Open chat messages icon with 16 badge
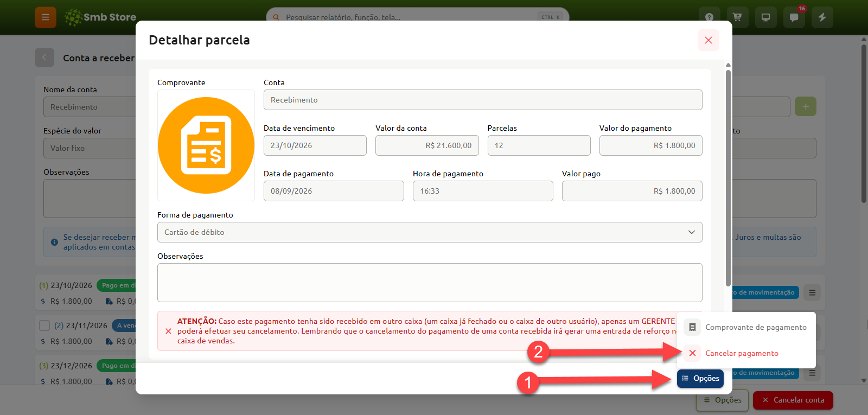The height and width of the screenshot is (415, 868). tap(794, 17)
